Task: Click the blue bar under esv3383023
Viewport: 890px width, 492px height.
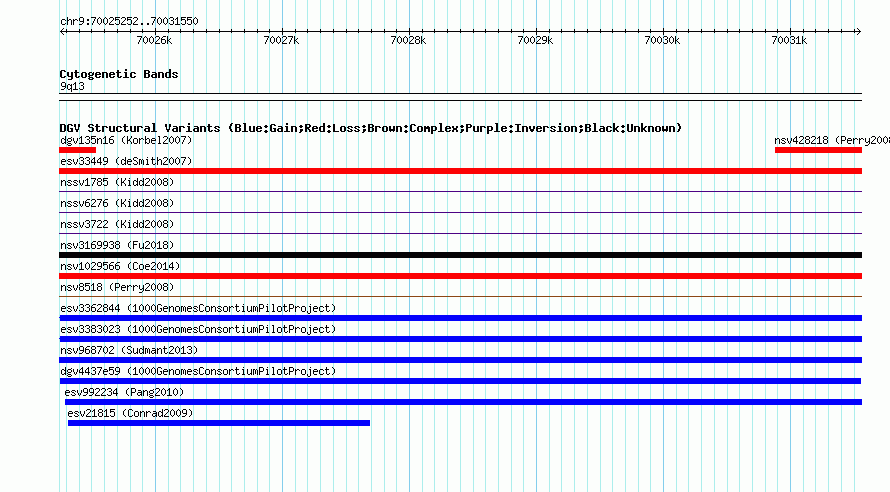Action: pos(460,339)
